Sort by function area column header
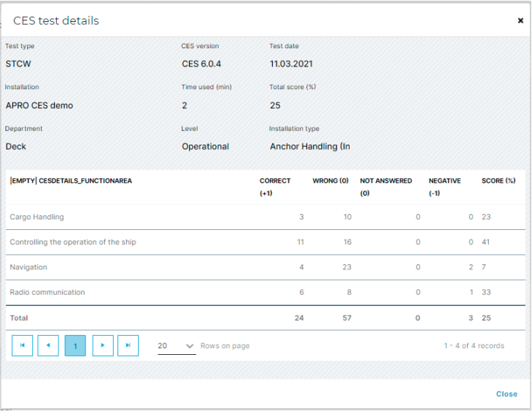 (x=71, y=181)
